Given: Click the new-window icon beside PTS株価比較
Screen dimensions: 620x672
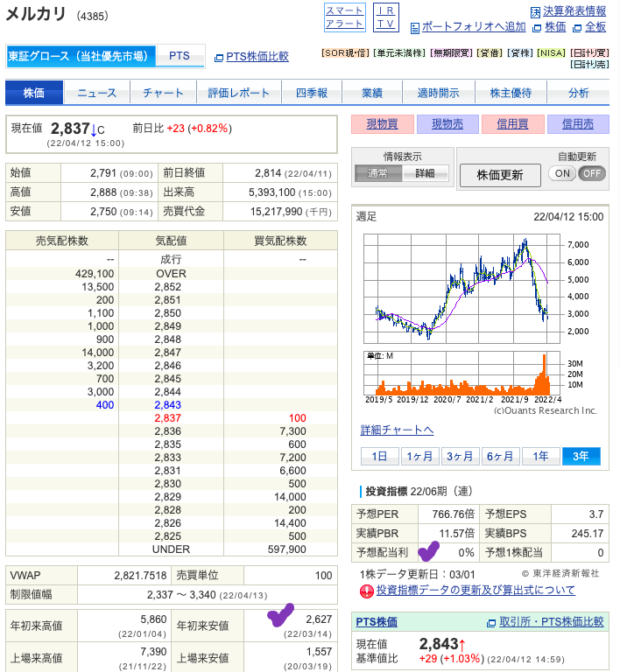Looking at the screenshot, I should pyautogui.click(x=219, y=58).
